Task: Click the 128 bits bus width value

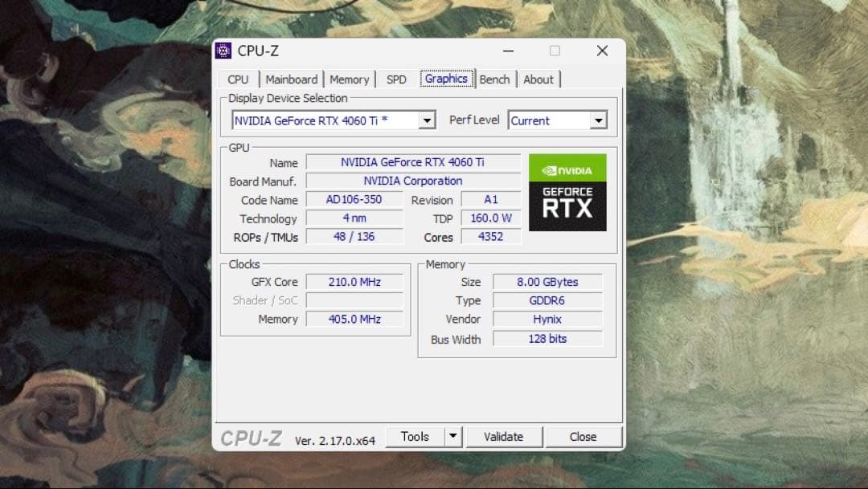Action: click(x=547, y=339)
